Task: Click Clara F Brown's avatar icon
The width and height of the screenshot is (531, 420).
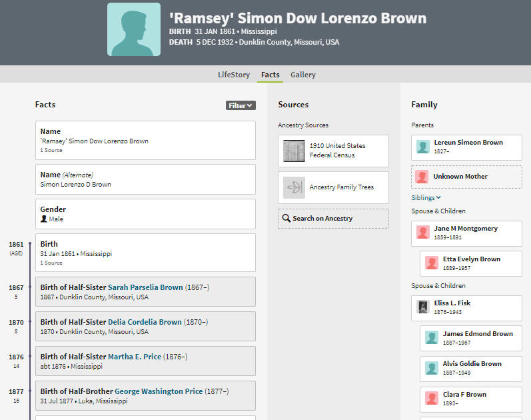Action: pyautogui.click(x=432, y=398)
